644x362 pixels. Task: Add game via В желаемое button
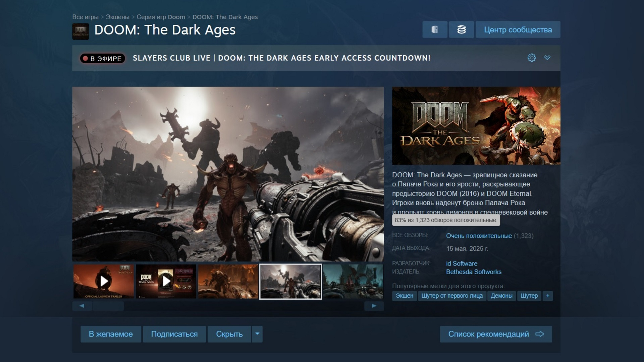pos(111,334)
